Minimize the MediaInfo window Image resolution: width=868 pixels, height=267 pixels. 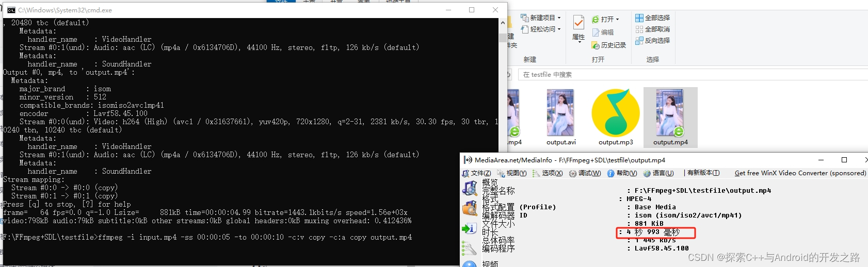[821, 160]
